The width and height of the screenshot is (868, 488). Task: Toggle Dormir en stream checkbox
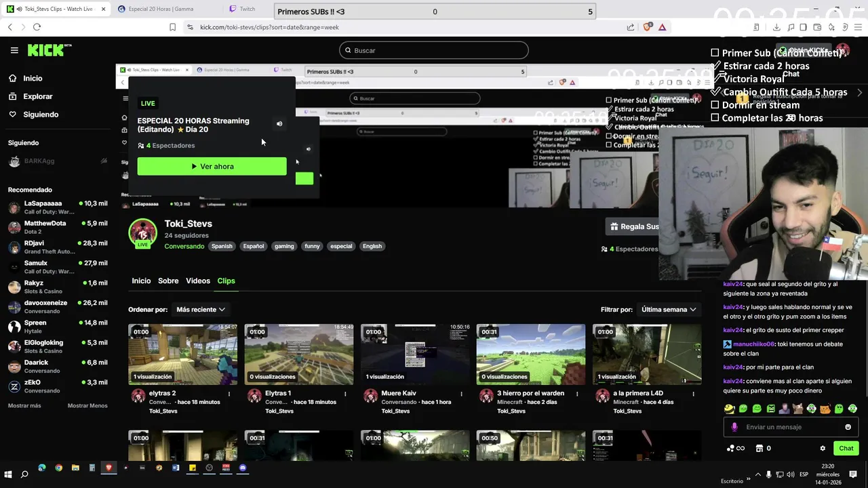pos(715,105)
